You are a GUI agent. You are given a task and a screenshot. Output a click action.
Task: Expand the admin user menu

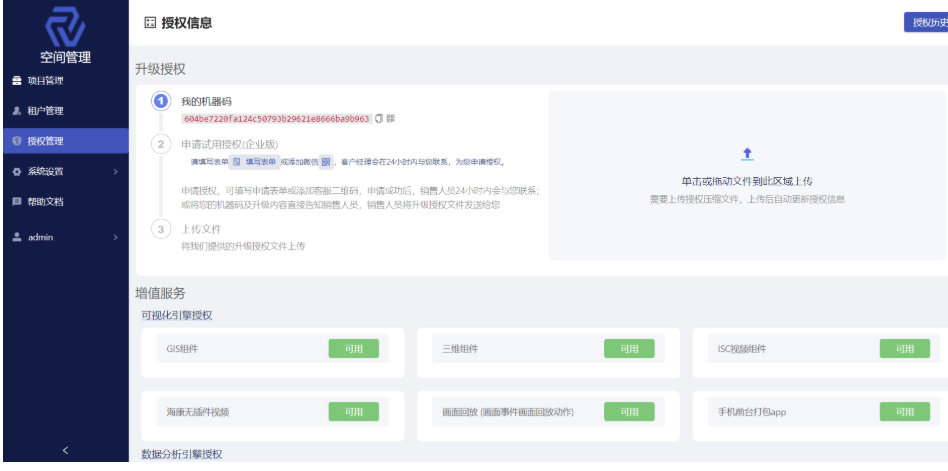64,237
